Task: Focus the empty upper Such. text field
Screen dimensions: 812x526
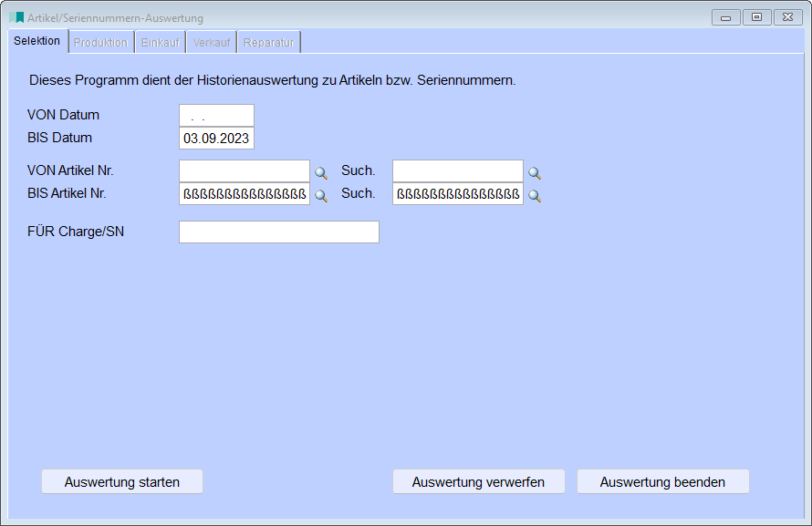Action: (x=457, y=171)
